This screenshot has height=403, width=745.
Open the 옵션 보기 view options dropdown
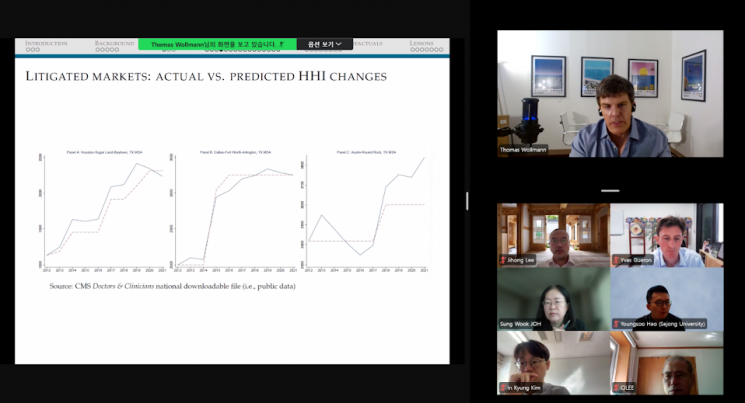325,44
